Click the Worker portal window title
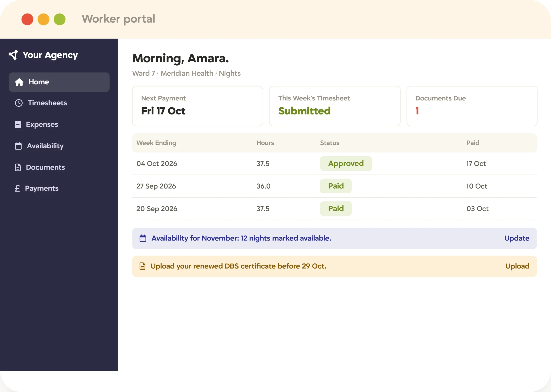551x392 pixels. click(x=118, y=19)
